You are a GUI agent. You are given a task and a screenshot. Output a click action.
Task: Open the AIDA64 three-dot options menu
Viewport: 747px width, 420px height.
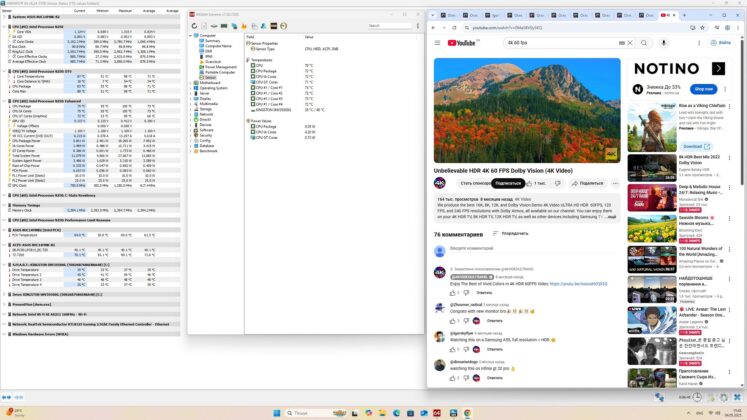[x=418, y=26]
